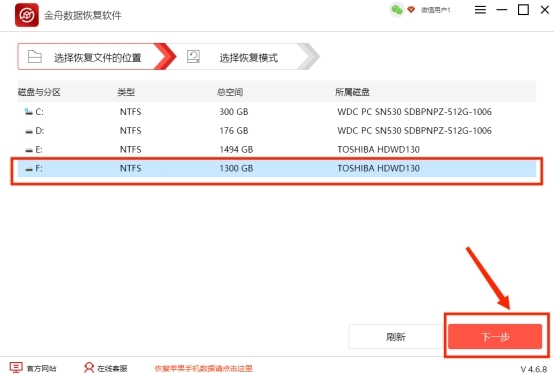Click the 总空间 column header

point(230,92)
